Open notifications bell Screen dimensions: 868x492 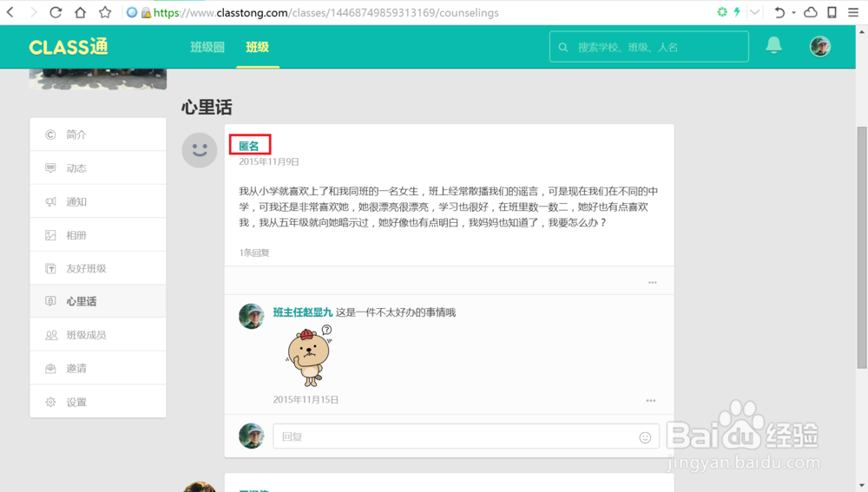774,45
